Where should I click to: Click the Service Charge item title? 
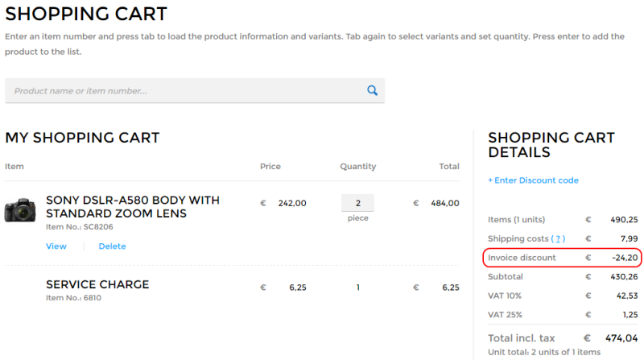click(x=97, y=284)
